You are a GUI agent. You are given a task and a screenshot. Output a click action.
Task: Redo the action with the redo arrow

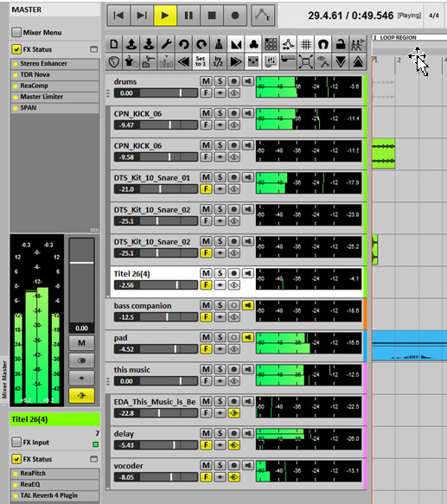point(201,44)
